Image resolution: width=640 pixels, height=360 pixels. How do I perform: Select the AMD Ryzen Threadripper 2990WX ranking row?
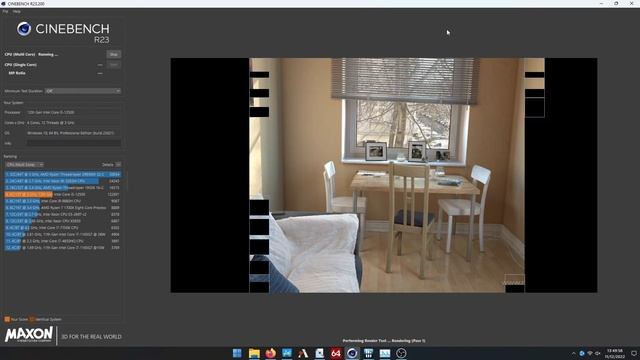click(x=62, y=174)
